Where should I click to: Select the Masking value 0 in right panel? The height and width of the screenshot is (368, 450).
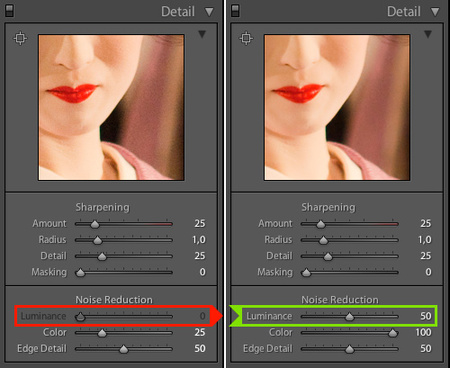428,272
